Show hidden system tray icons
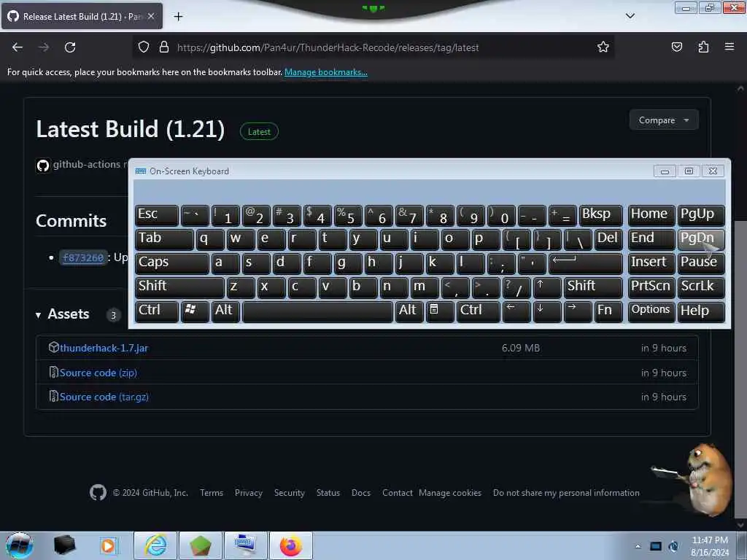Viewport: 747px width, 560px height. point(638,546)
